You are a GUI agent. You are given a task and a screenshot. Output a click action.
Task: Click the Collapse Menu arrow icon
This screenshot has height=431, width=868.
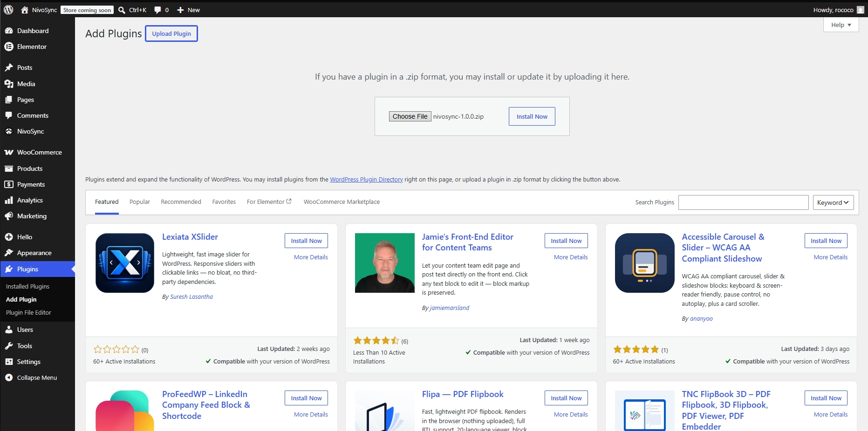coord(9,377)
